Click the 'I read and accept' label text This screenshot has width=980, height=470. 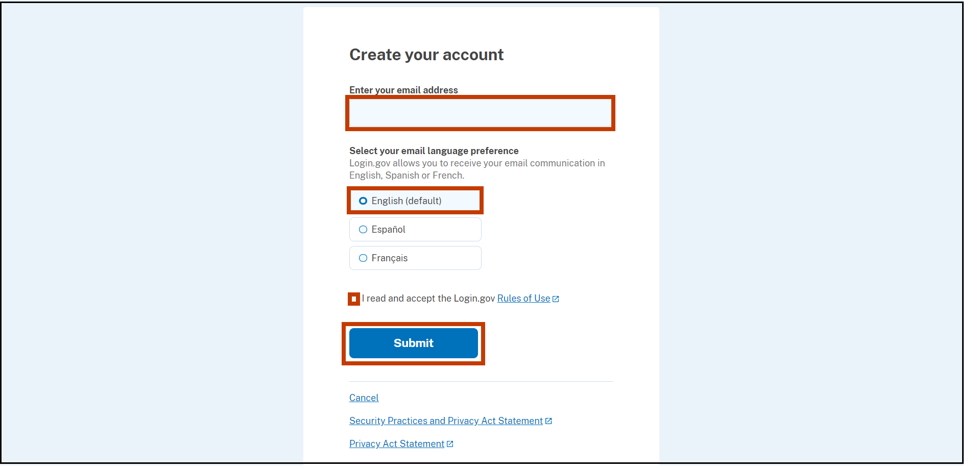pyautogui.click(x=426, y=298)
